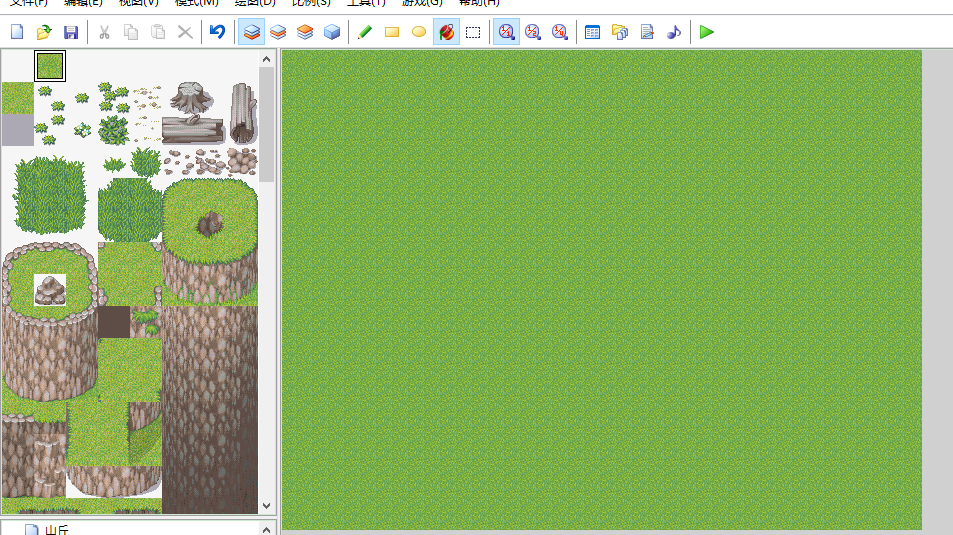Open the 工具(T) Tools menu
Image resolution: width=953 pixels, height=535 pixels.
[366, 2]
